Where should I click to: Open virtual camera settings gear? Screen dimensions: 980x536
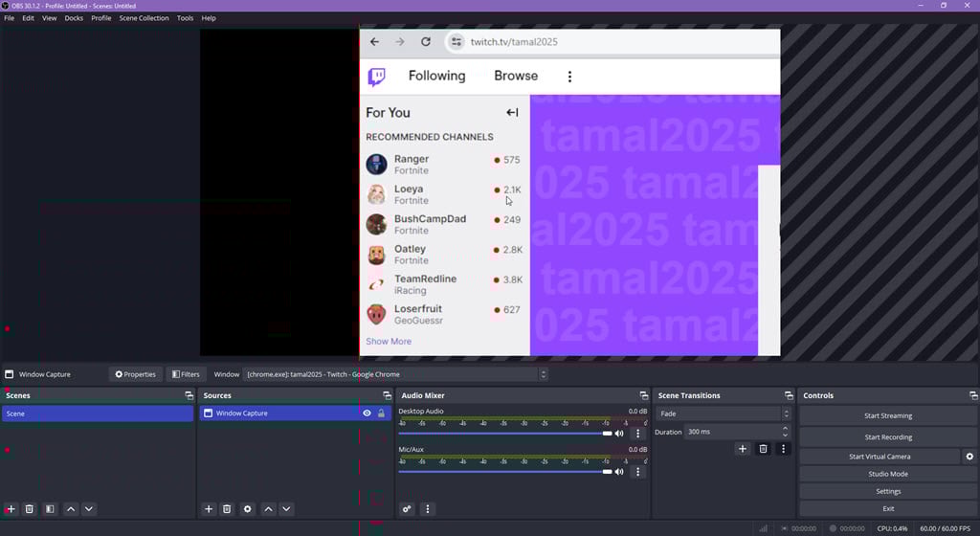click(969, 457)
